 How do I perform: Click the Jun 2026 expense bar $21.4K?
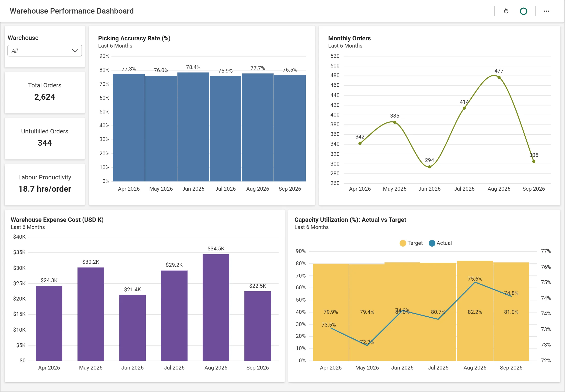click(132, 328)
